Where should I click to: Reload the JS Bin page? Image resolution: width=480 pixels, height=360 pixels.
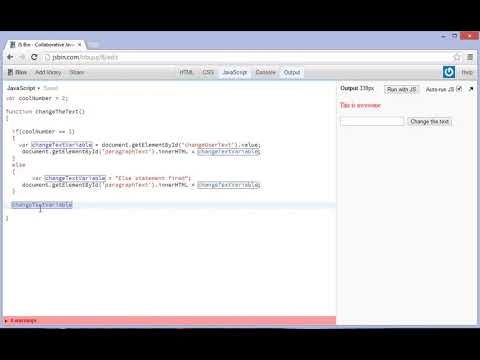(x=34, y=57)
